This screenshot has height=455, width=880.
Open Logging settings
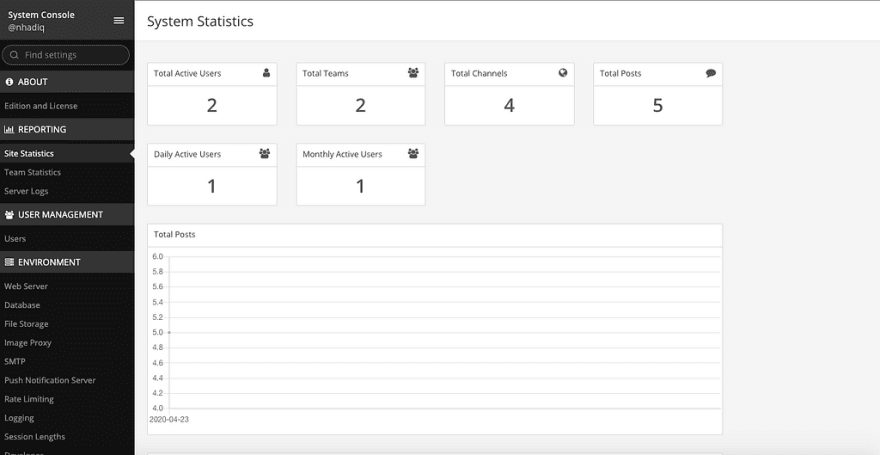click(x=19, y=418)
